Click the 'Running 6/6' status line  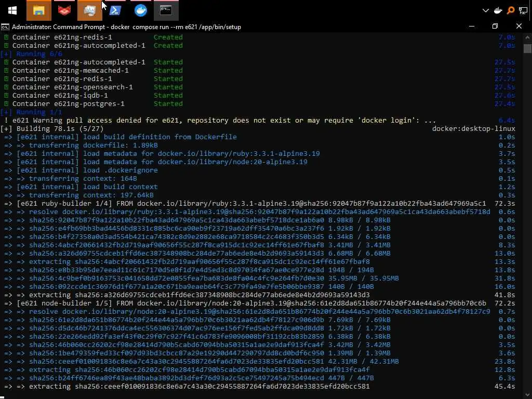click(x=31, y=54)
